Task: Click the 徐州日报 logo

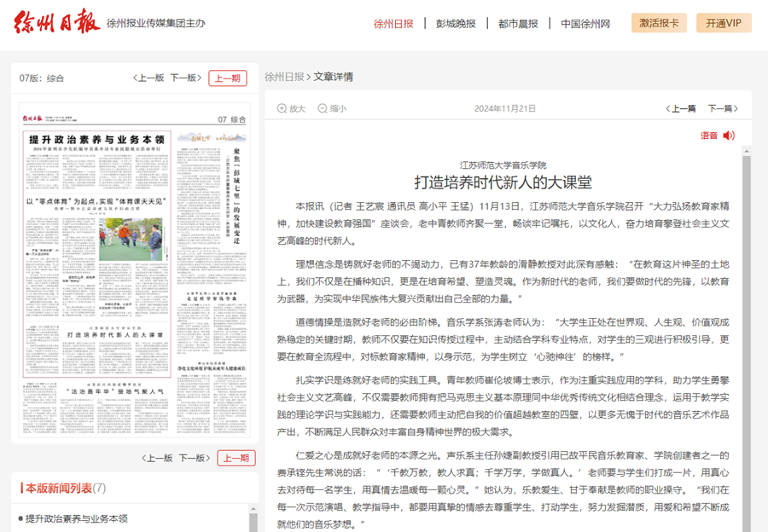Action: 57,21
